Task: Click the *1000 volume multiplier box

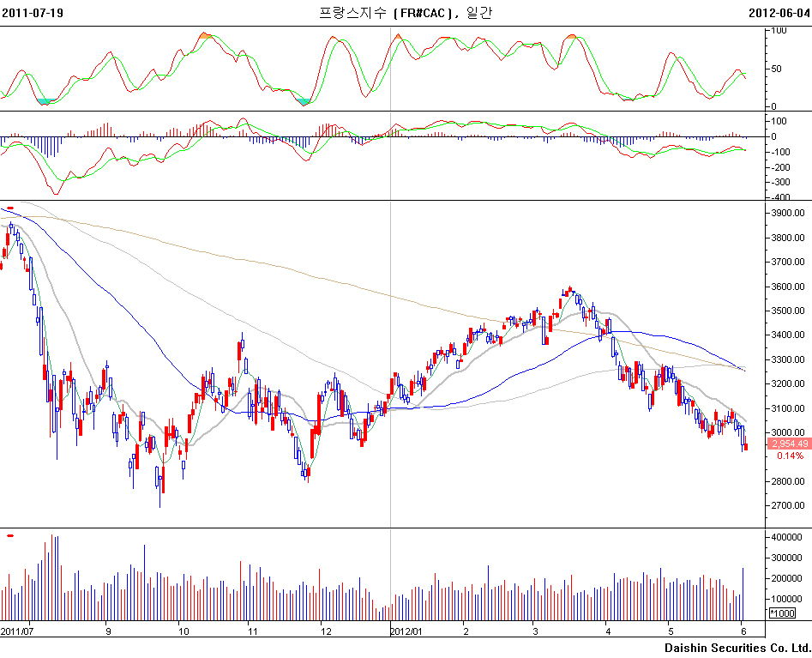Action: 781,613
